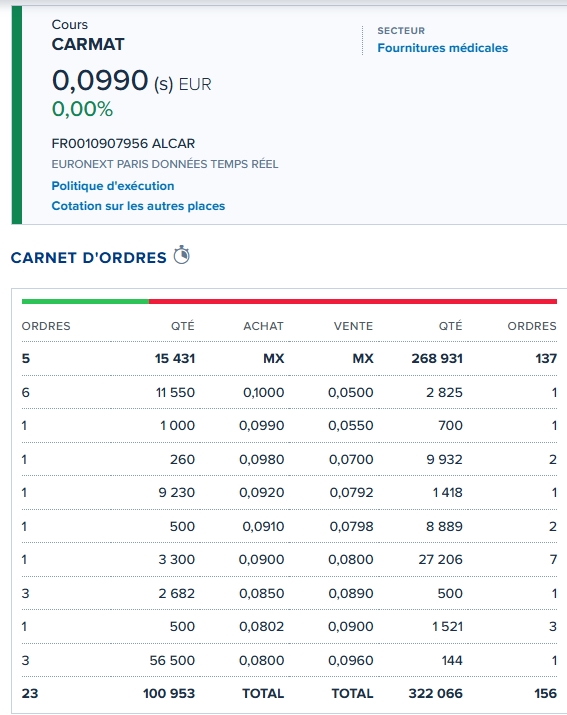Select the price 0,0990 (s) EUR
567x715 pixels.
(x=131, y=81)
